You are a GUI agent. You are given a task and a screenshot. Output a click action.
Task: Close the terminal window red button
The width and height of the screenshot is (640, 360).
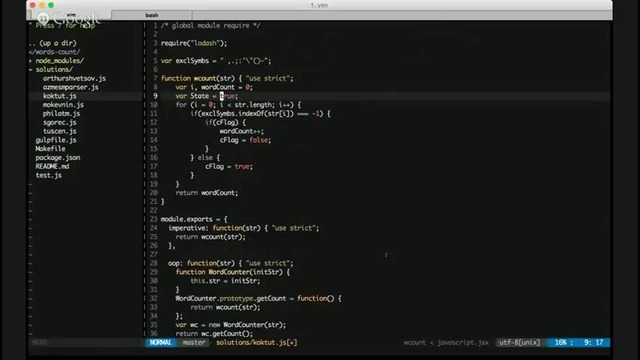[33, 5]
